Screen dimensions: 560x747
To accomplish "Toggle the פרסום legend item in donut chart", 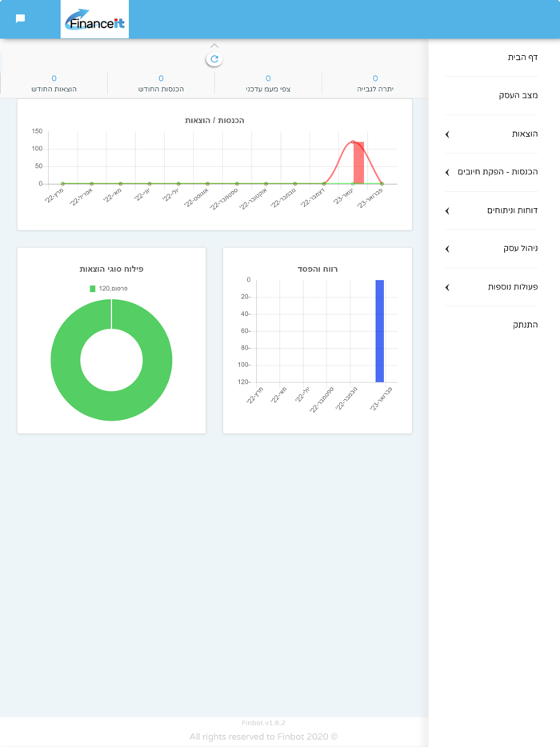I will (x=109, y=289).
